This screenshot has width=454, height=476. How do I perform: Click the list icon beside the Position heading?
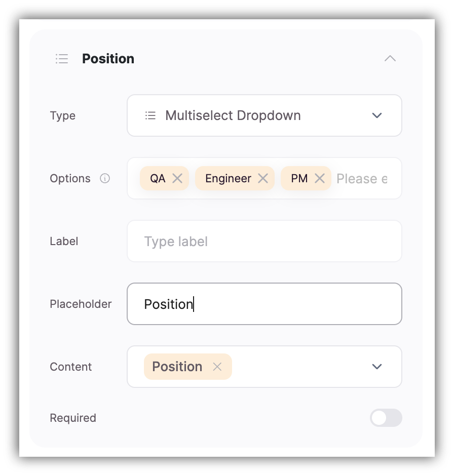pos(61,59)
